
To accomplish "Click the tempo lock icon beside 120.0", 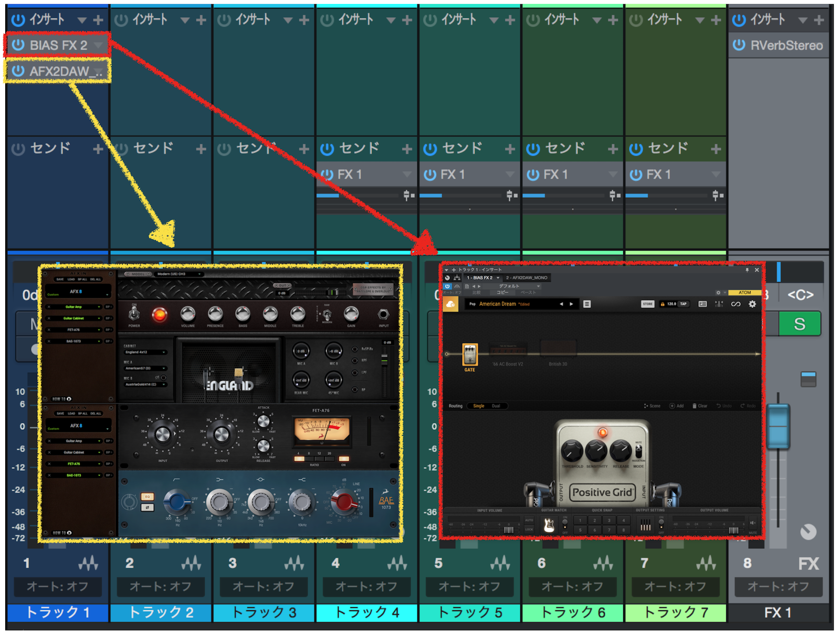I will click(663, 304).
